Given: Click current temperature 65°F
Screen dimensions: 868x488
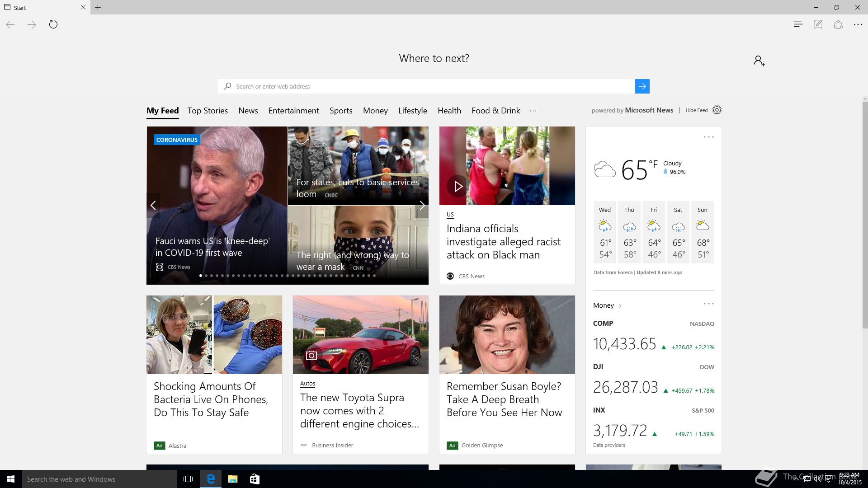Looking at the screenshot, I should [639, 170].
